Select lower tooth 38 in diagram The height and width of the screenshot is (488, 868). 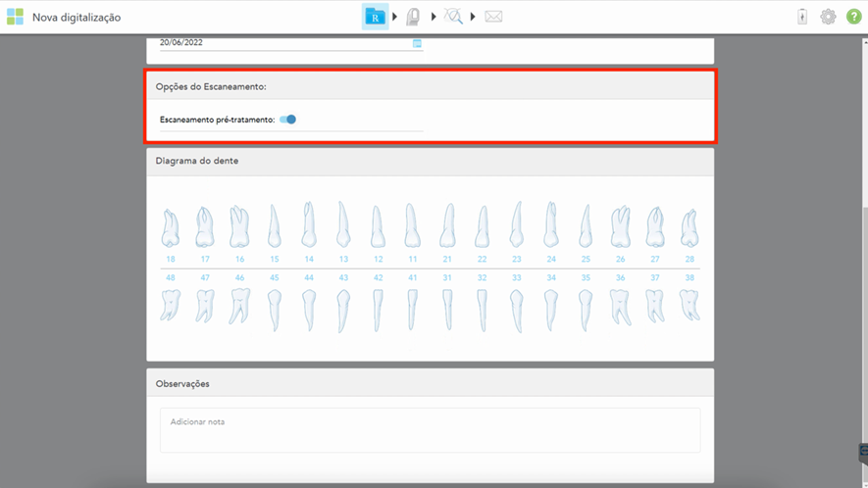tap(689, 305)
